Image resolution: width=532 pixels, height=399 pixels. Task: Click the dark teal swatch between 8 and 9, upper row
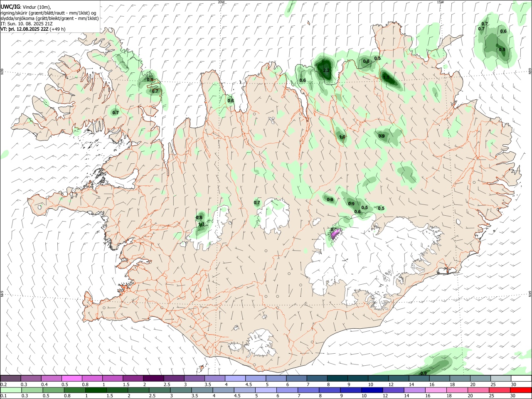pos(337,378)
